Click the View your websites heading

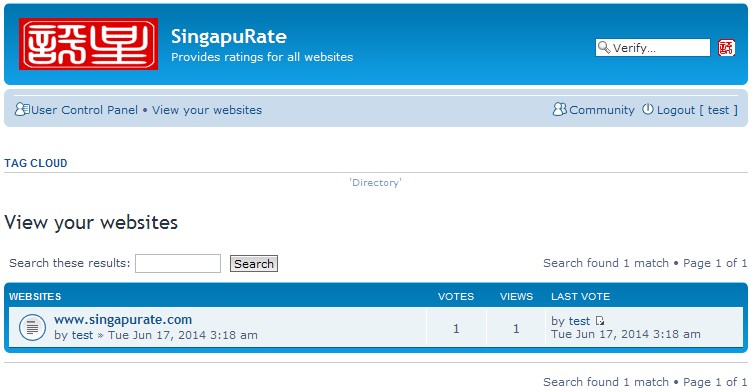pos(91,222)
